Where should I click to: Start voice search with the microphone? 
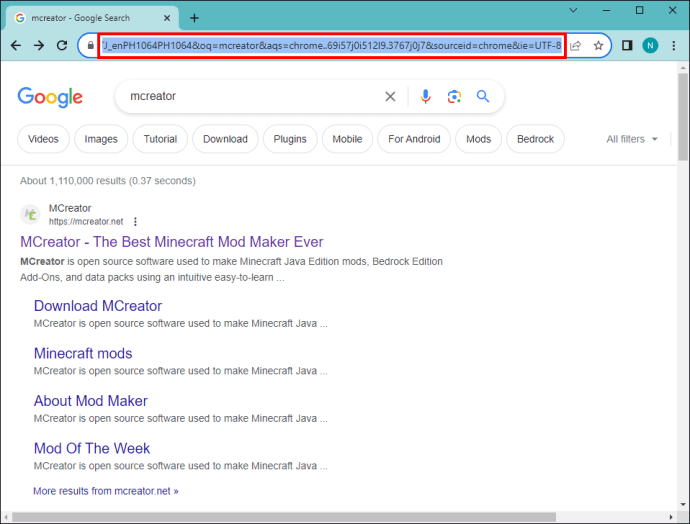tap(425, 96)
